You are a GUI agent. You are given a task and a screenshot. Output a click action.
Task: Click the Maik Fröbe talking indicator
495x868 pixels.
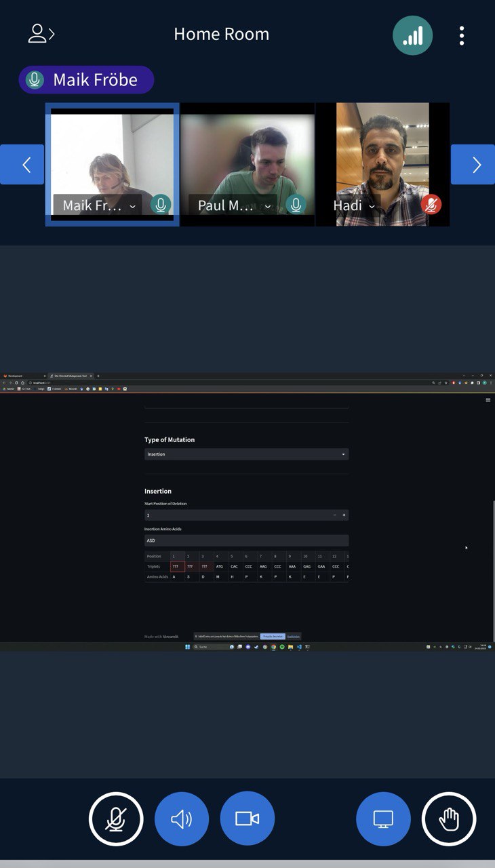click(86, 80)
